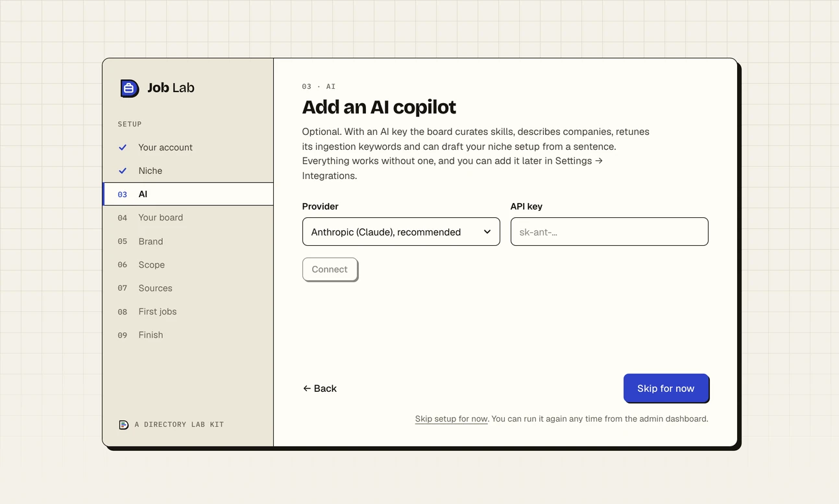Open the Finish setup step
The image size is (839, 504).
[188, 335]
